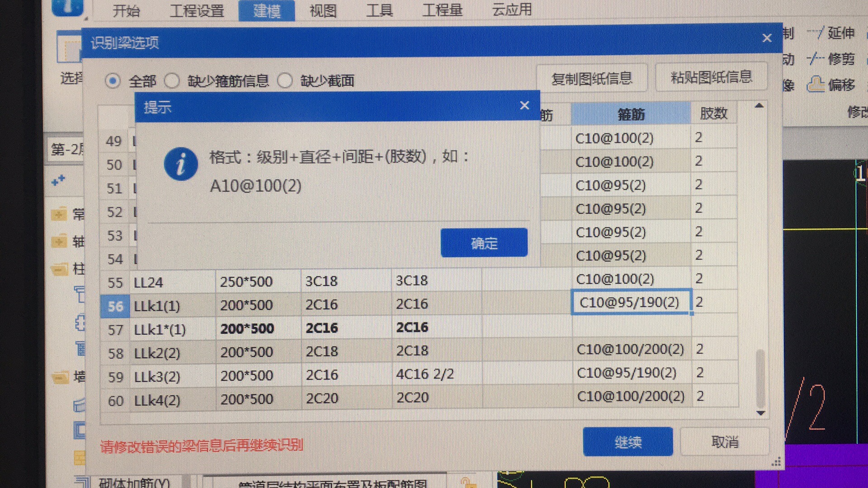Image resolution: width=868 pixels, height=488 pixels.
Task: Click the blue sparkle add icon in left panel
Action: 58,181
